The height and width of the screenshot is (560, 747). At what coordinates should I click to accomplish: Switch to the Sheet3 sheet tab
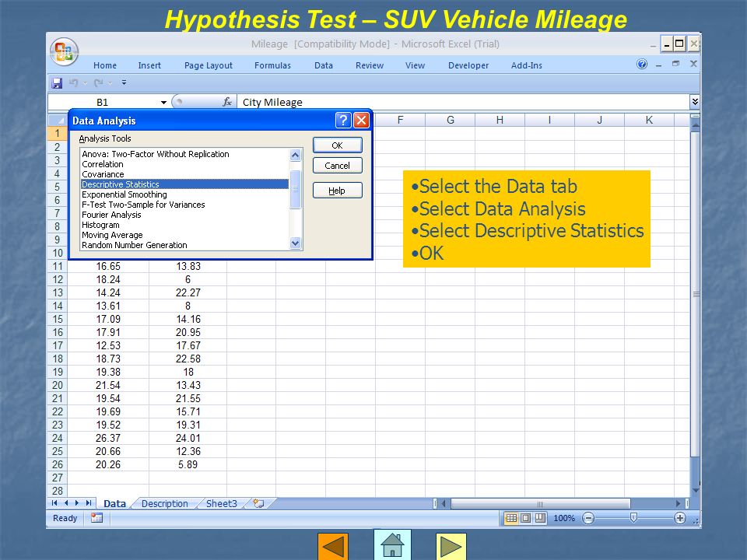coord(222,504)
